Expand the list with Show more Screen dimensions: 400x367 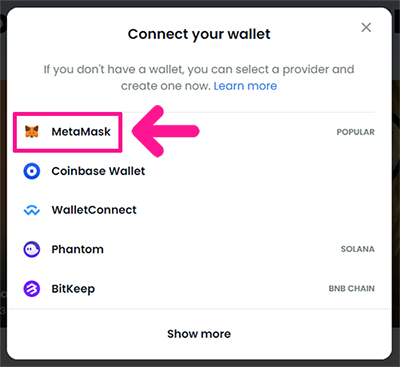[x=199, y=334]
